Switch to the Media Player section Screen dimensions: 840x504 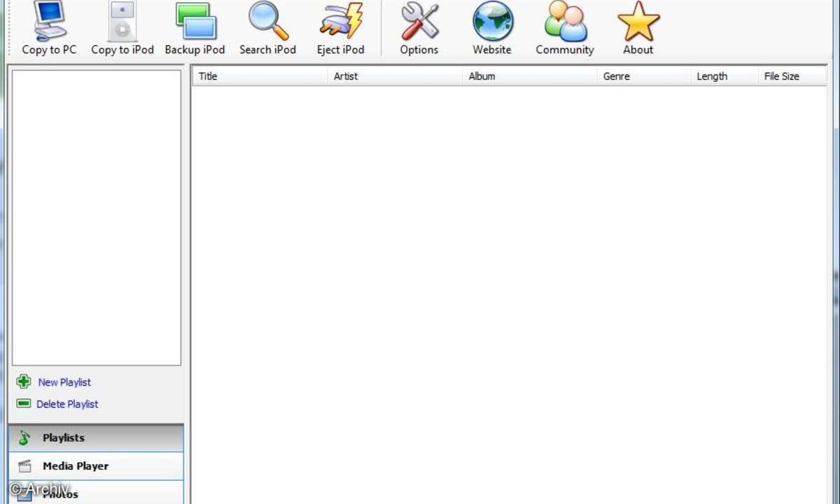tap(96, 466)
